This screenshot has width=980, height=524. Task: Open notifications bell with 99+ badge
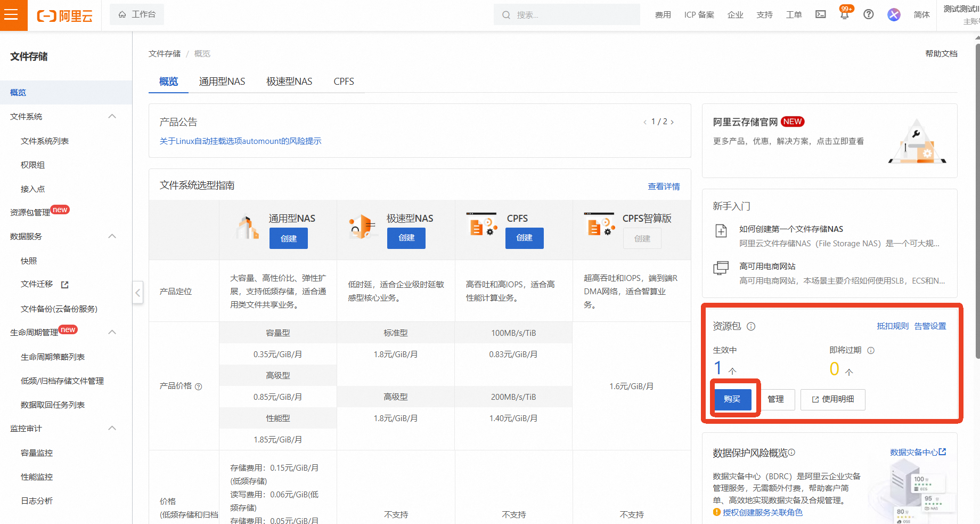tap(845, 14)
